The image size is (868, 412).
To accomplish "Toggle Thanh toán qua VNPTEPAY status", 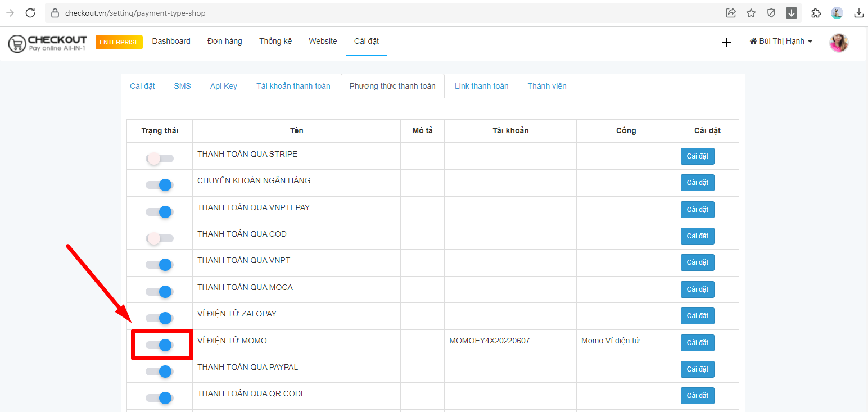I will tap(159, 212).
